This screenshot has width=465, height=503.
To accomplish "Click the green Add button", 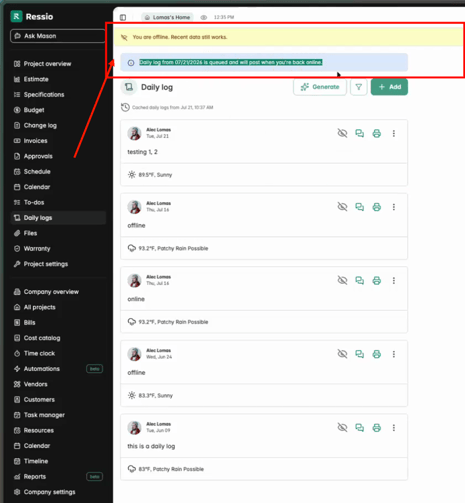I will tap(389, 87).
